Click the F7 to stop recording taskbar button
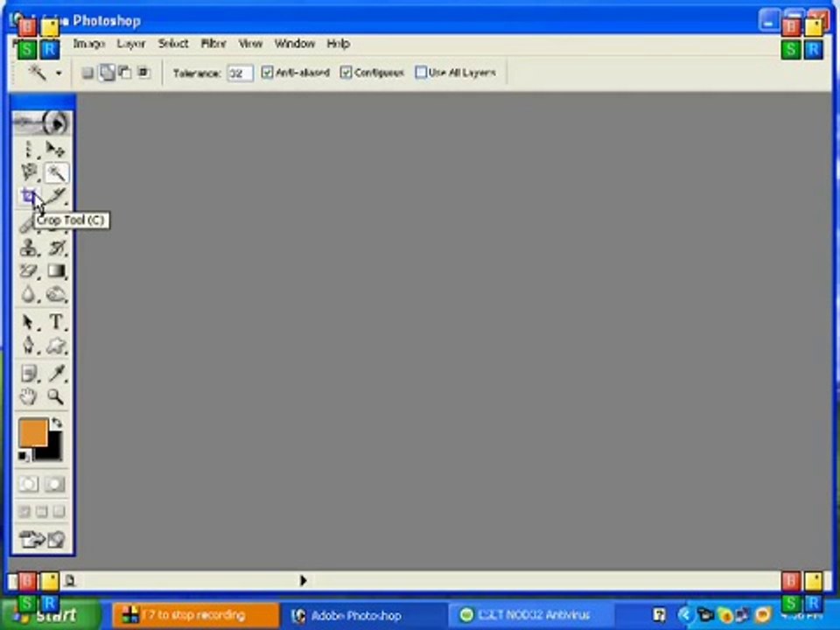This screenshot has width=840, height=630. (196, 615)
